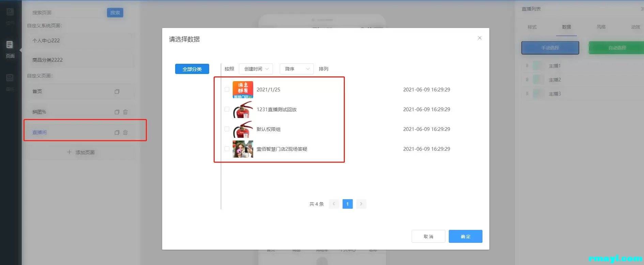This screenshot has height=265, width=644.
Task: Open the top left navigation icon
Action: (10, 16)
